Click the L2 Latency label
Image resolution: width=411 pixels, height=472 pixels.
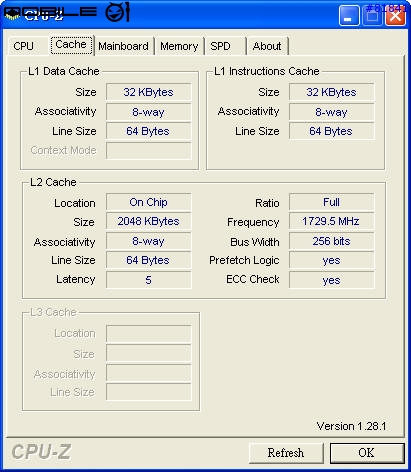(x=76, y=279)
